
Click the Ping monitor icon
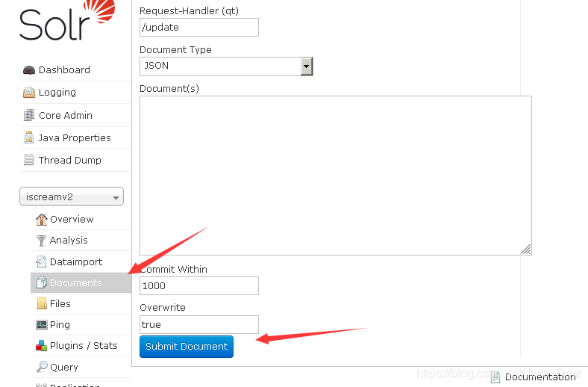point(41,325)
